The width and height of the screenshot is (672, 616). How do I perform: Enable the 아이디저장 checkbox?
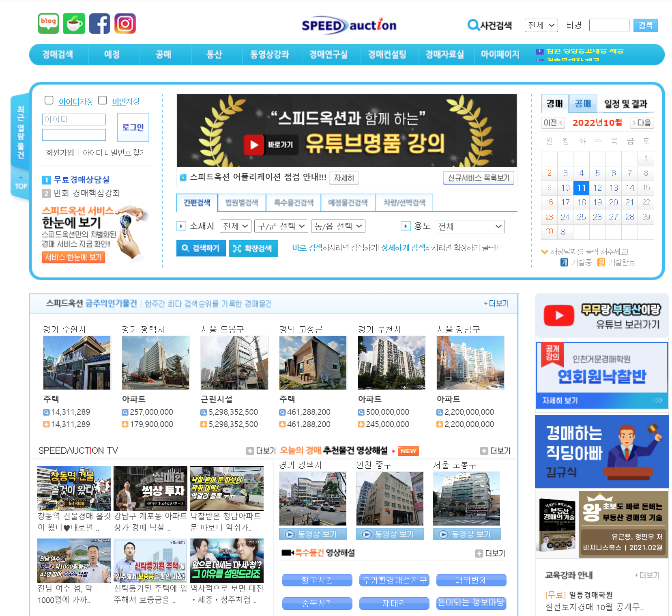point(49,100)
